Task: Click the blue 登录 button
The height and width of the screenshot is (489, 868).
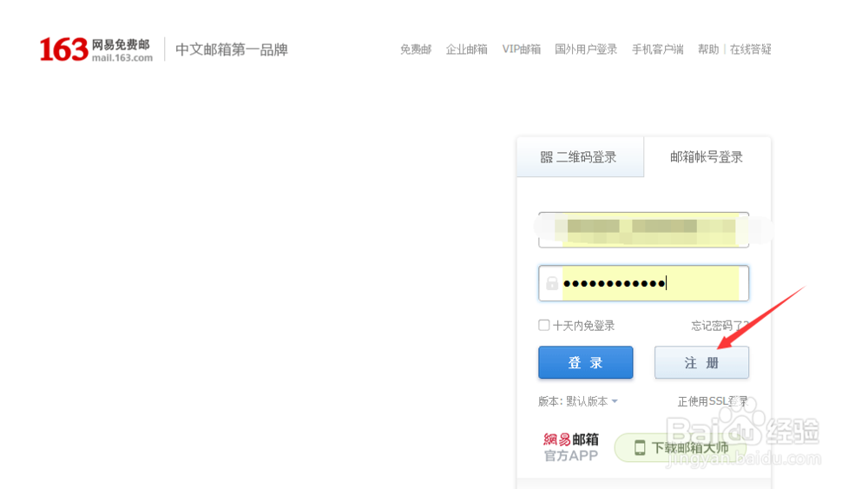Action: [x=586, y=363]
